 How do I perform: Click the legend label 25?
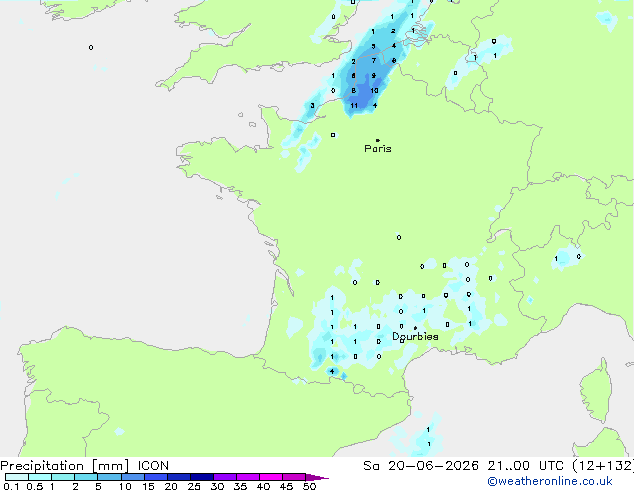tap(194, 486)
